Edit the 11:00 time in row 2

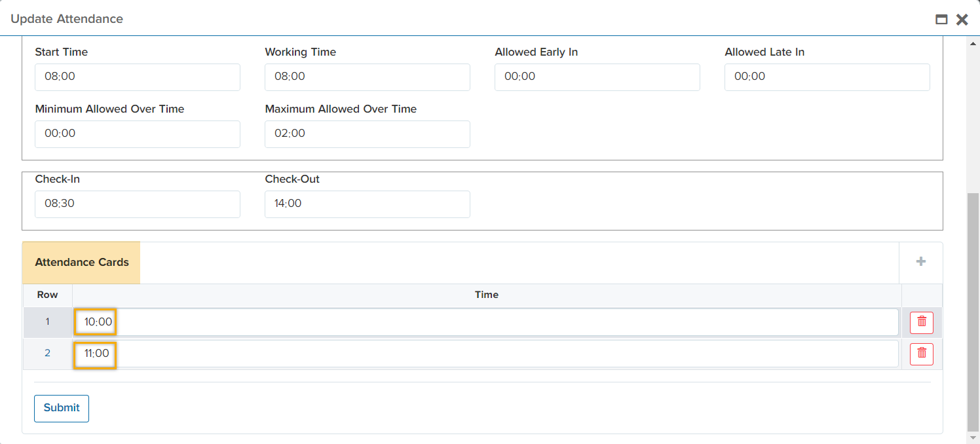point(485,354)
